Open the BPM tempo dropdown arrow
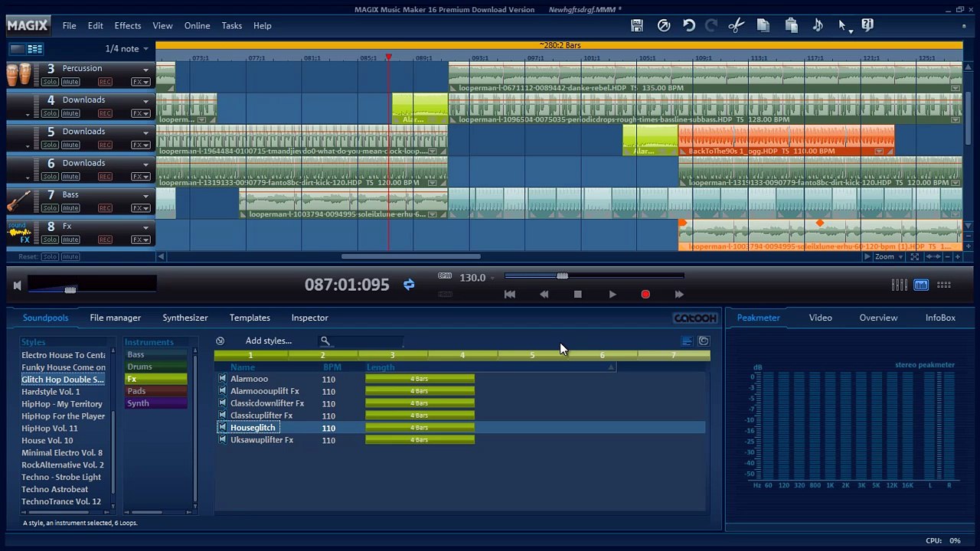 click(x=492, y=278)
